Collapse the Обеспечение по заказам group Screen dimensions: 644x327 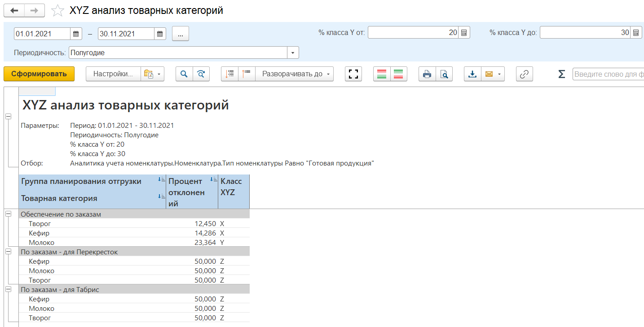[8, 214]
